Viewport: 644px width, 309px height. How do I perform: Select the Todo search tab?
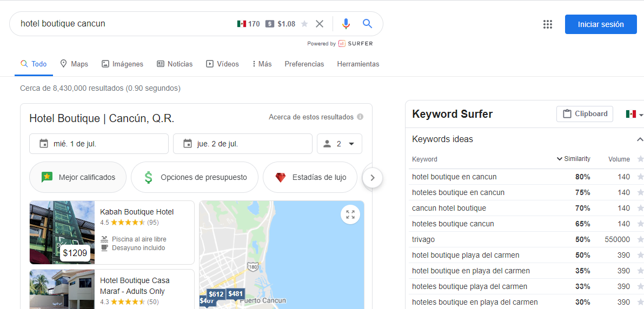pyautogui.click(x=34, y=64)
